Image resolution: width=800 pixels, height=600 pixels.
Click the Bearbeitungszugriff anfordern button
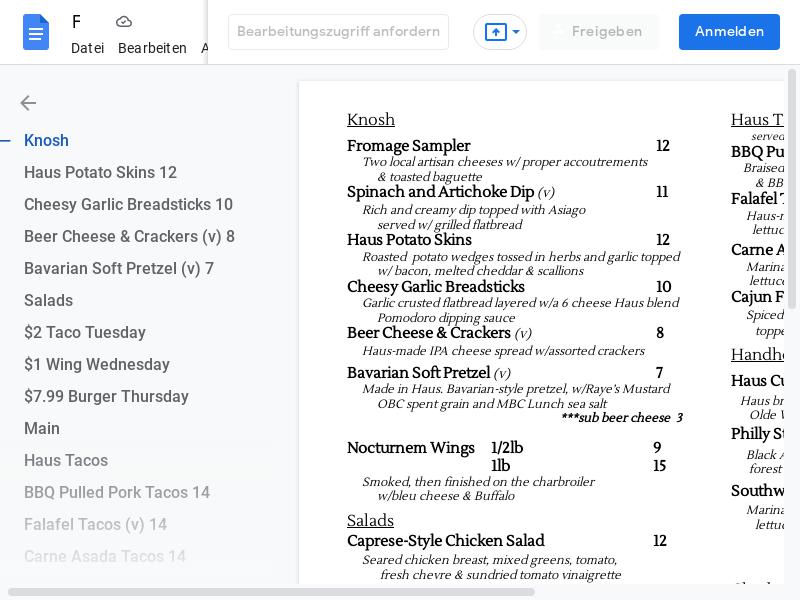click(x=338, y=32)
